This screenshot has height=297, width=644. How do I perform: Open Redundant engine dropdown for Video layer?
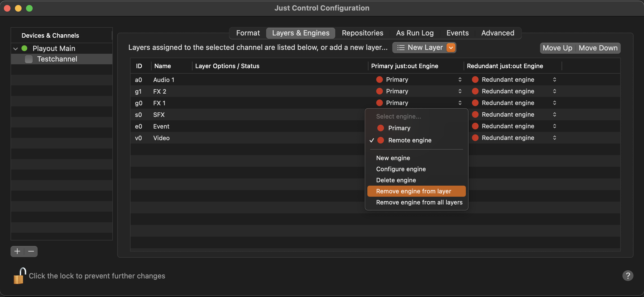(554, 138)
